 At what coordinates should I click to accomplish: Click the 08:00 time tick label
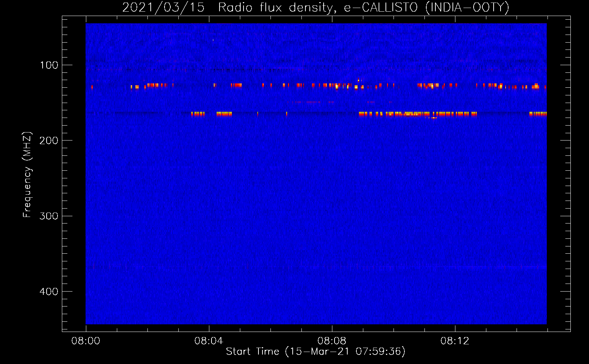click(x=86, y=341)
